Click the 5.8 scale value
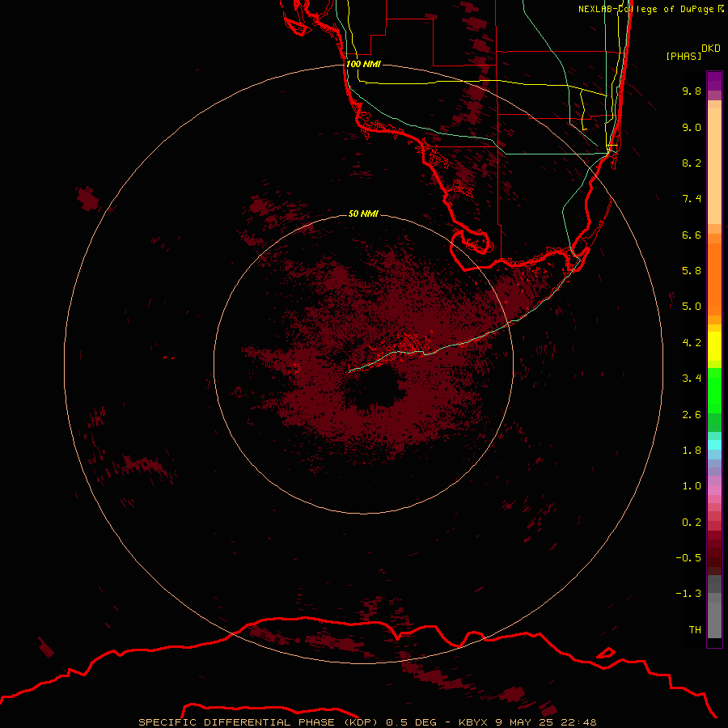 tap(692, 271)
